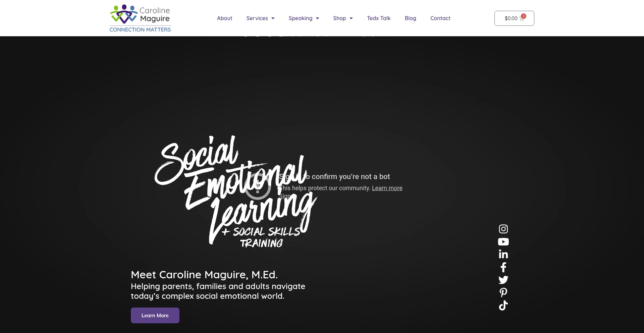Click the Social Emotional Learning script graphic
The height and width of the screenshot is (333, 644).
(236, 191)
